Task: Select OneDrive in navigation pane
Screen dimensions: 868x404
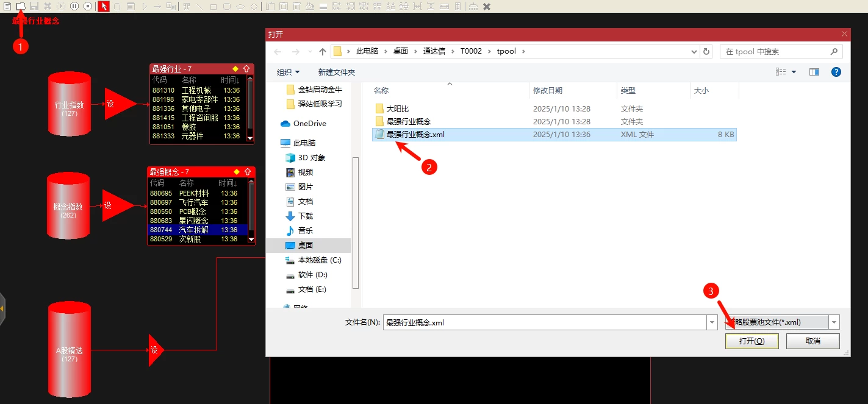Action: pos(309,123)
